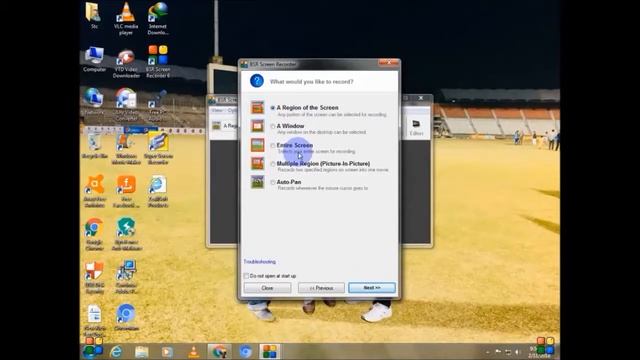Image resolution: width=640 pixels, height=360 pixels.
Task: Click the Entire Screen thumbnail icon
Action: pyautogui.click(x=258, y=145)
